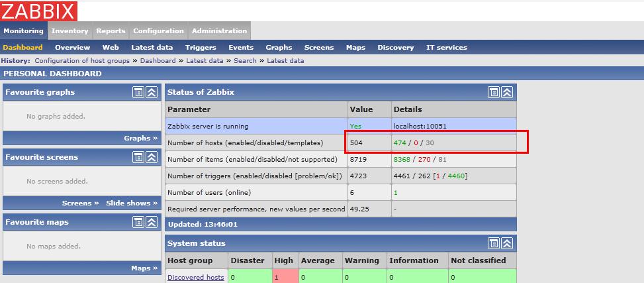Follow the Screens » link
644x283 pixels.
(81, 203)
